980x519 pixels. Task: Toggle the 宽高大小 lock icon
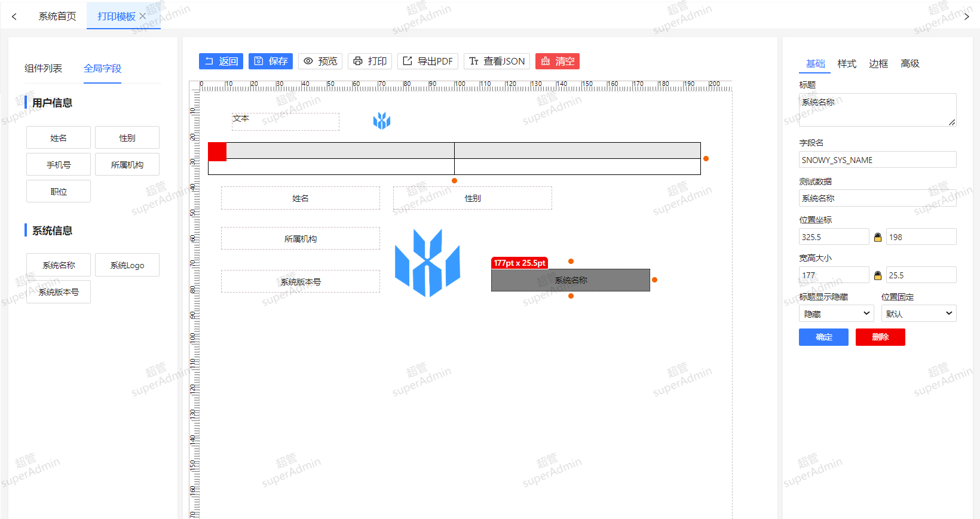[x=878, y=275]
